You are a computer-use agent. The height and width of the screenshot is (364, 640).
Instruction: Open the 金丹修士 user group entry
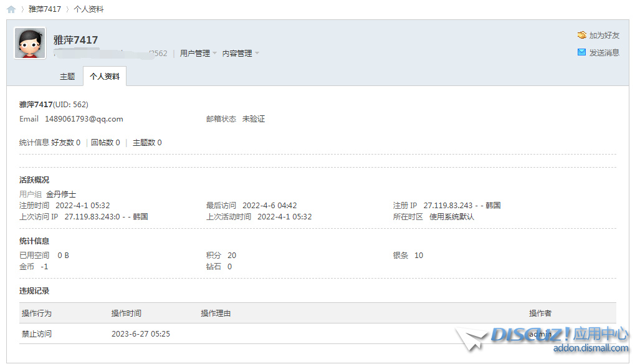[61, 194]
